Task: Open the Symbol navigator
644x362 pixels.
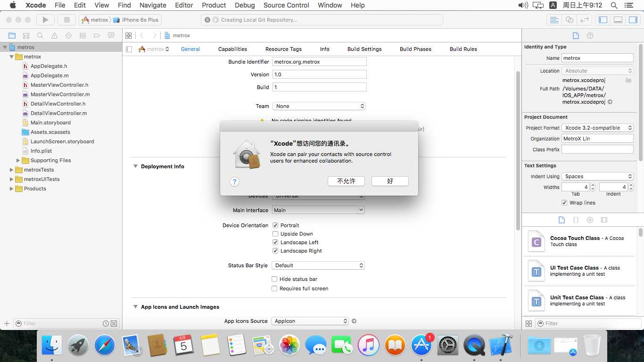Action: click(x=26, y=35)
